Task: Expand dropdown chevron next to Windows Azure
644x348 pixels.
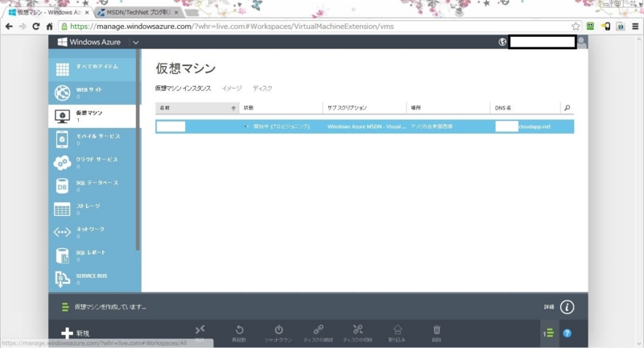Action: pos(136,43)
